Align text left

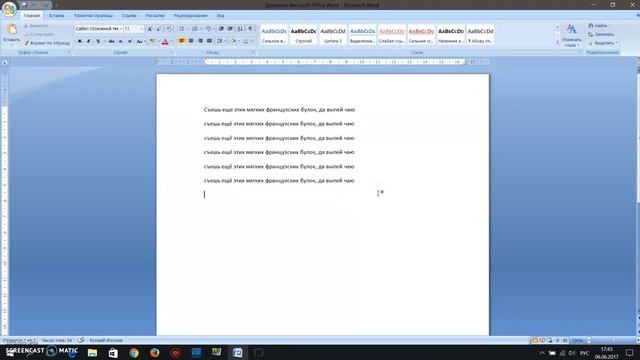tap(182, 41)
